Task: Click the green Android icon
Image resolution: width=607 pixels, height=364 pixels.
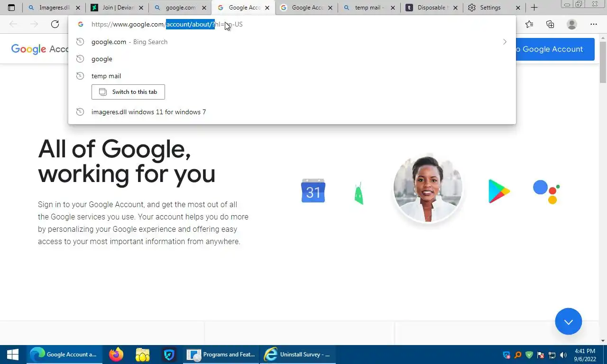Action: click(x=359, y=193)
